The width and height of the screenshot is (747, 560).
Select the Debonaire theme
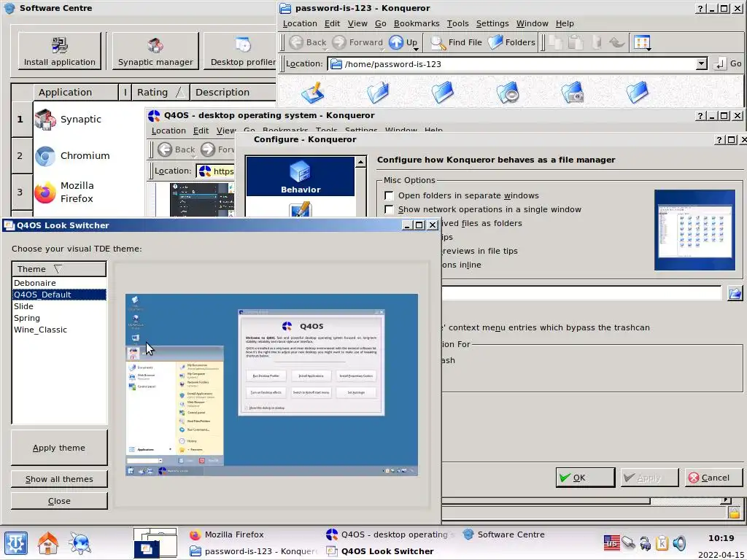click(59, 283)
